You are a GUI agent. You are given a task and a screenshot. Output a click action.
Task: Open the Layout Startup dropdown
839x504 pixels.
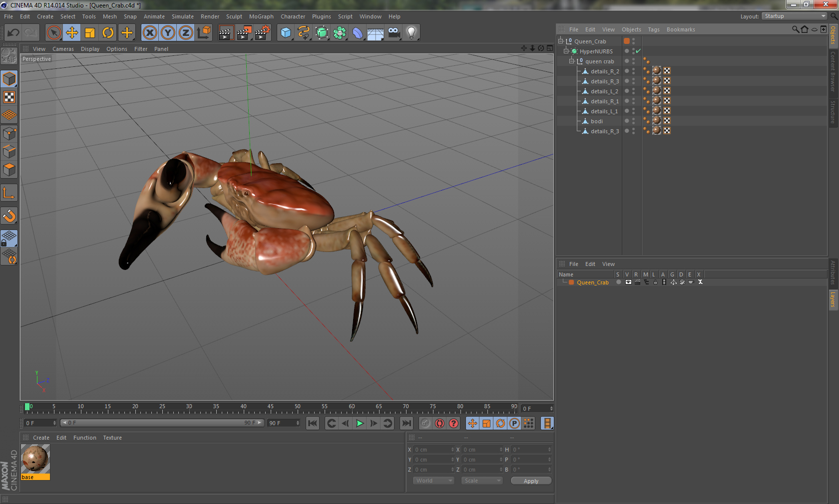click(795, 16)
